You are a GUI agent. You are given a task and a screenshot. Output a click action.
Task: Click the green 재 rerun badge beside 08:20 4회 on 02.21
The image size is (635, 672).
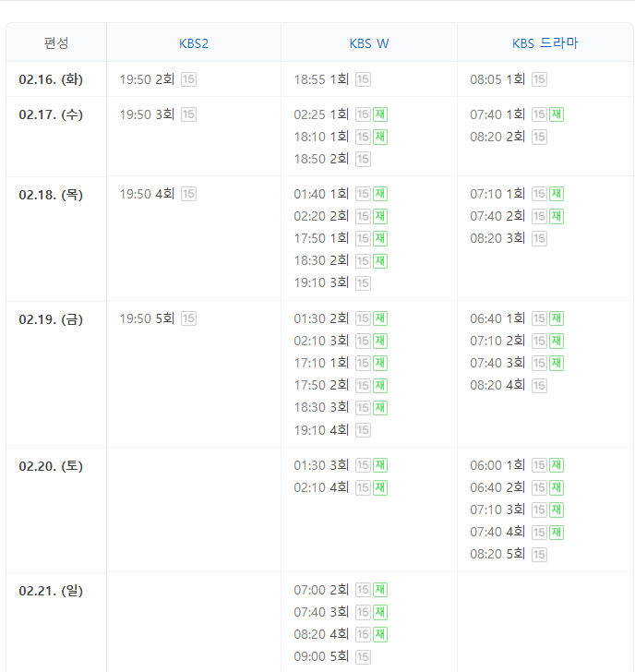click(380, 634)
